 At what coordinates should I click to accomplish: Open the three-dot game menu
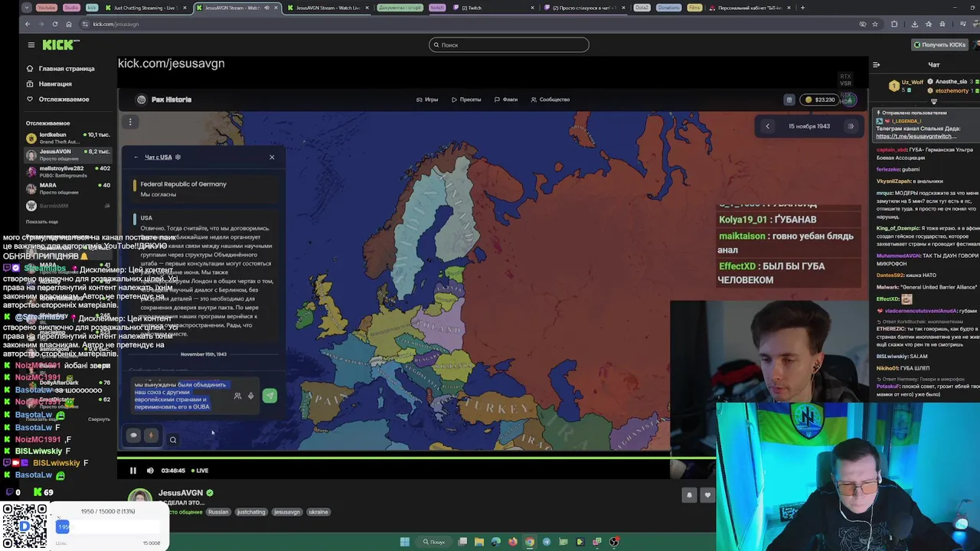coord(130,122)
